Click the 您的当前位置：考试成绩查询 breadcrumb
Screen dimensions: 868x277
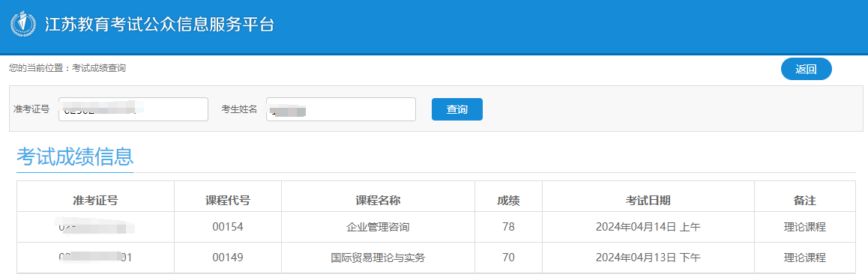[67, 69]
